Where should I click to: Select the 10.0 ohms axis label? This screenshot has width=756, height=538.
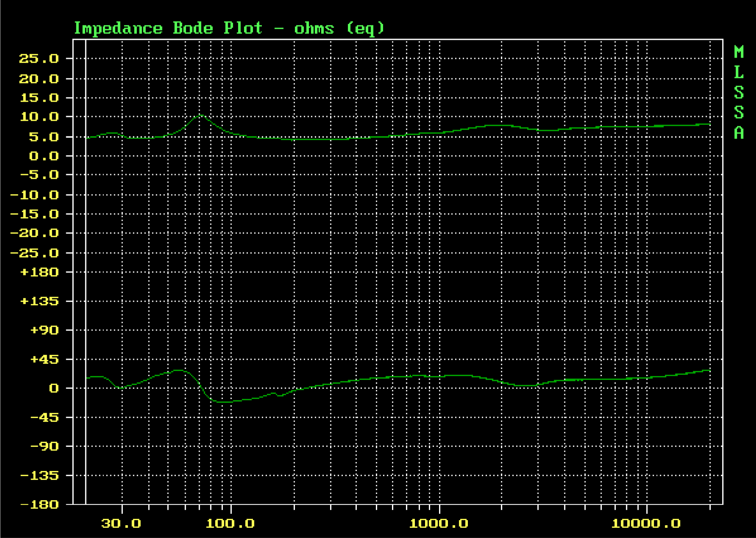[39, 117]
